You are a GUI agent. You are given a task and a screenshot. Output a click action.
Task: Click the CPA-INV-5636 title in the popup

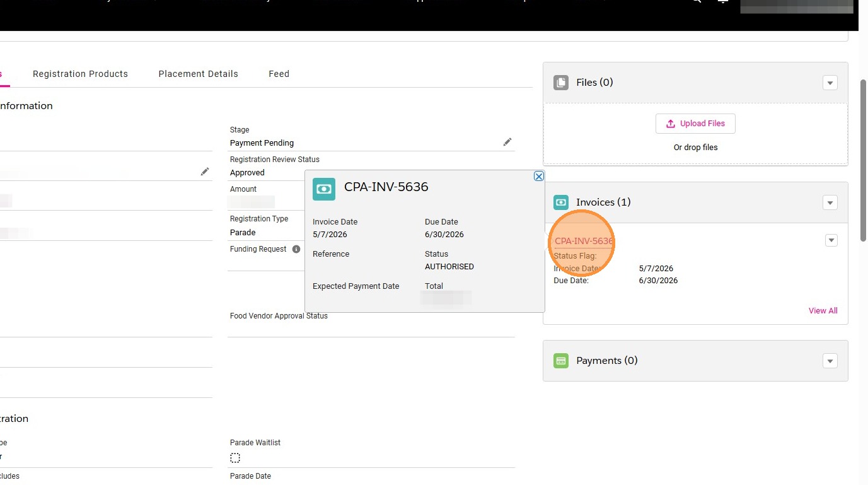pos(386,187)
